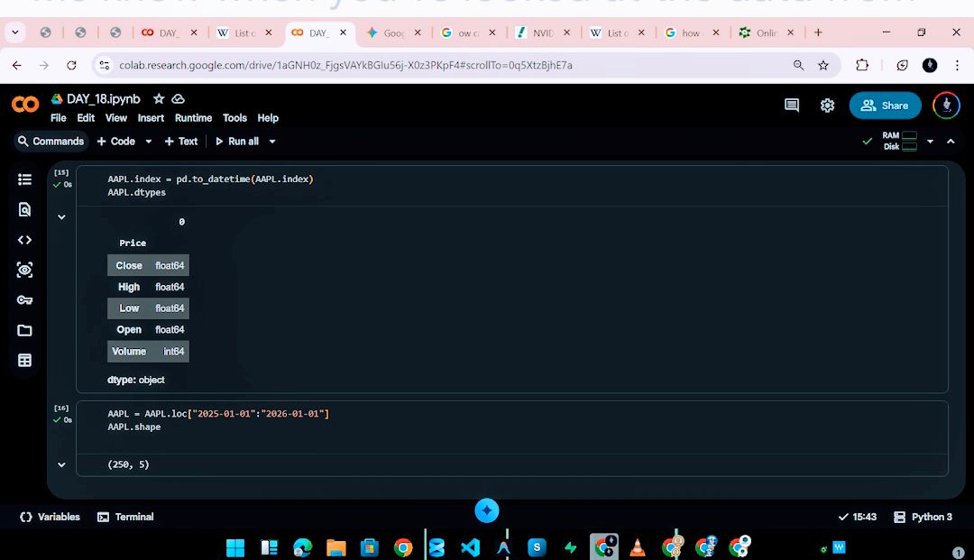Open the code snippets sidebar icon

25,240
